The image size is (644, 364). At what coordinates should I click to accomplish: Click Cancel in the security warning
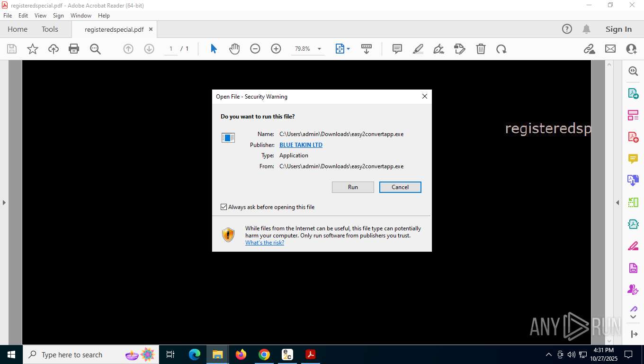click(400, 187)
